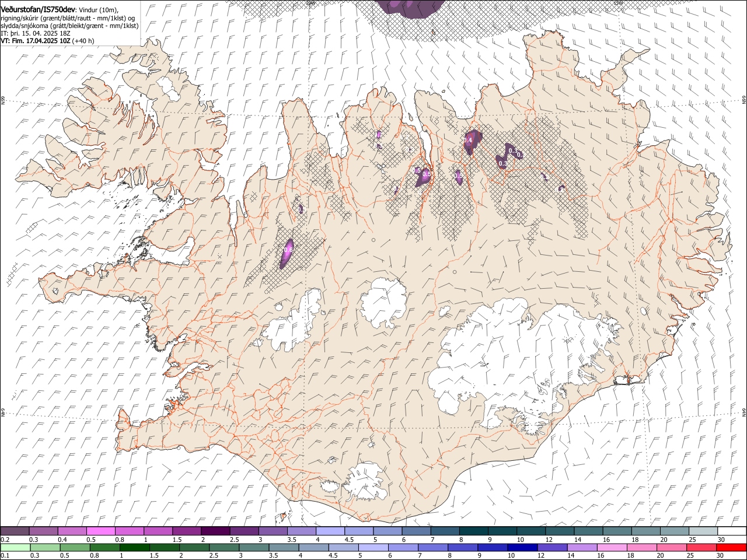The image size is (747, 560).
Task: Click the 6–7 slate blue swatch in snow scale
Action: click(416, 531)
